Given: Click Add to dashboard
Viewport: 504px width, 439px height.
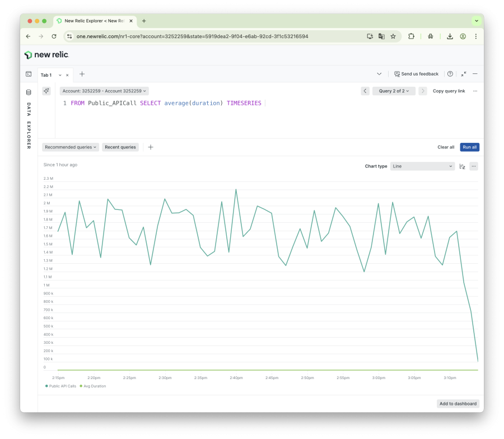Looking at the screenshot, I should [x=458, y=404].
